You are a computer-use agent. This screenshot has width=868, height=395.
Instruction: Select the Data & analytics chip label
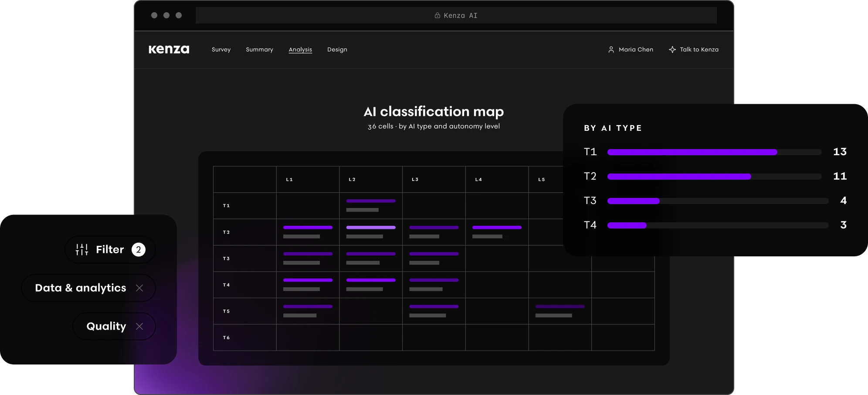[81, 288]
